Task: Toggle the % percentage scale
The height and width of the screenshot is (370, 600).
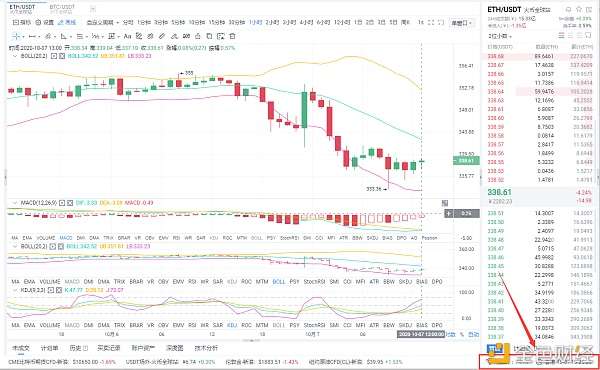Action: tap(462, 334)
